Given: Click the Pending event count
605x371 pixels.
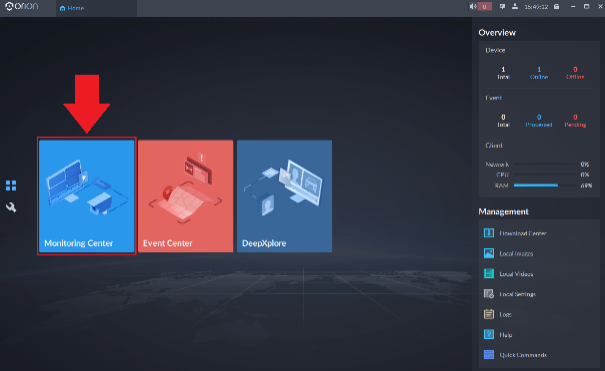Looking at the screenshot, I should (575, 121).
